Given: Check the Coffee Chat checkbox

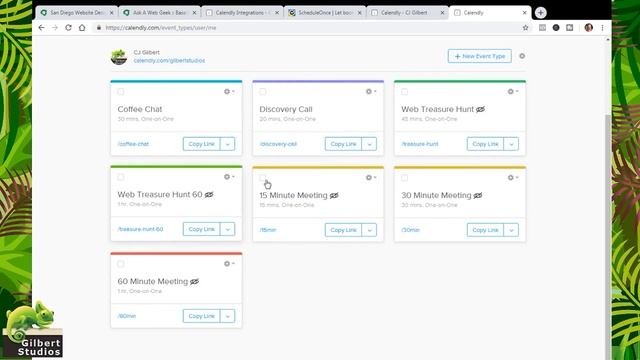Looking at the screenshot, I should pyautogui.click(x=121, y=92).
